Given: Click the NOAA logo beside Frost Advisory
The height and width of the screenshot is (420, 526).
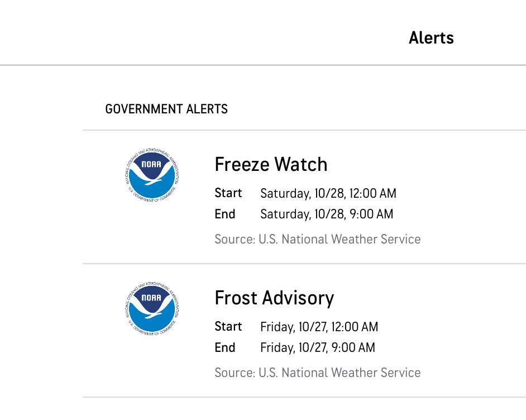Looking at the screenshot, I should [152, 308].
